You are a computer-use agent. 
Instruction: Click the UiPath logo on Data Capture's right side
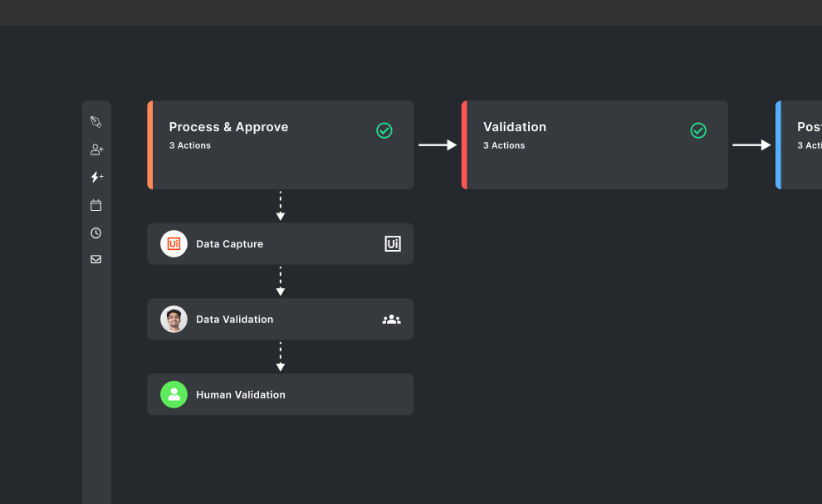[x=393, y=244]
